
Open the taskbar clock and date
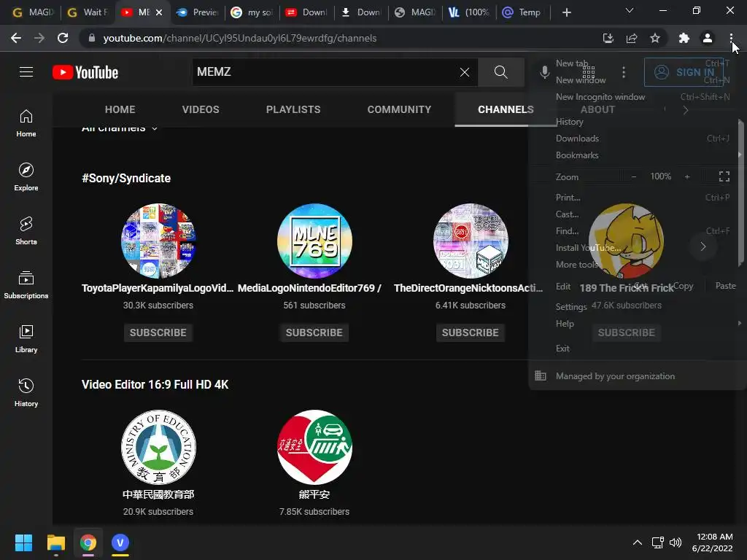coord(713,542)
